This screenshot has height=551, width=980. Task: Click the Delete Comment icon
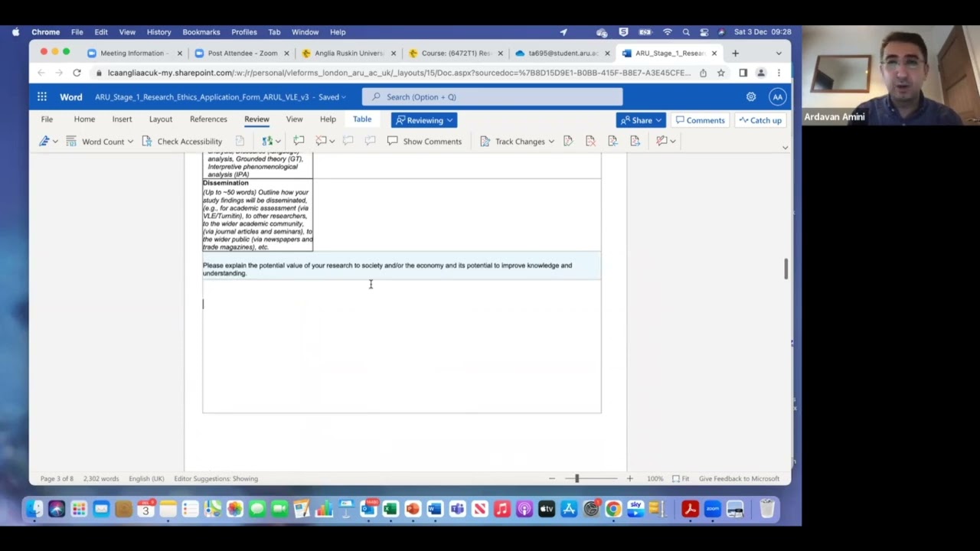coord(322,141)
